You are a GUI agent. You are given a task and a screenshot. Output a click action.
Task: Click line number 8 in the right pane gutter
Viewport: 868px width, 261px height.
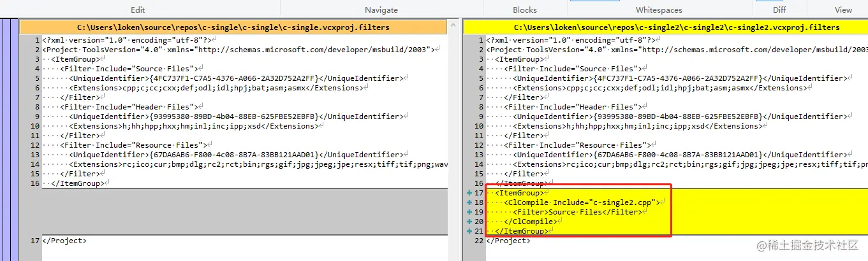pos(482,107)
